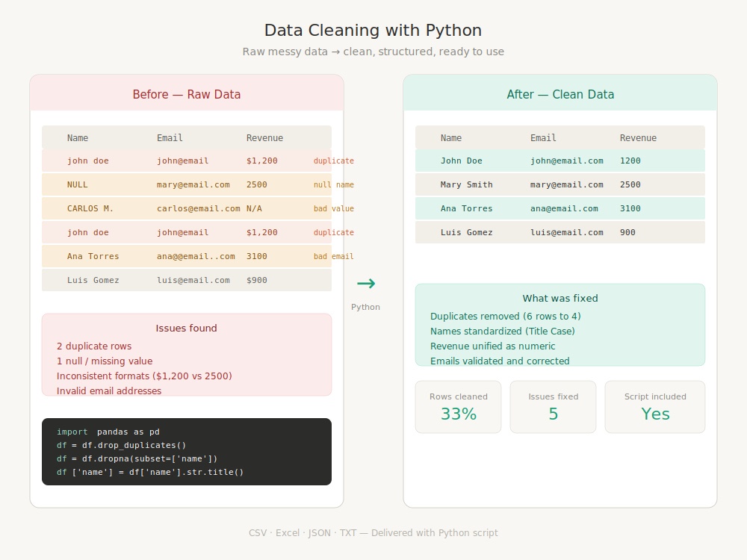Screen dimensions: 747x560
Task: Click the Data Cleaning with Python title
Action: (373, 30)
